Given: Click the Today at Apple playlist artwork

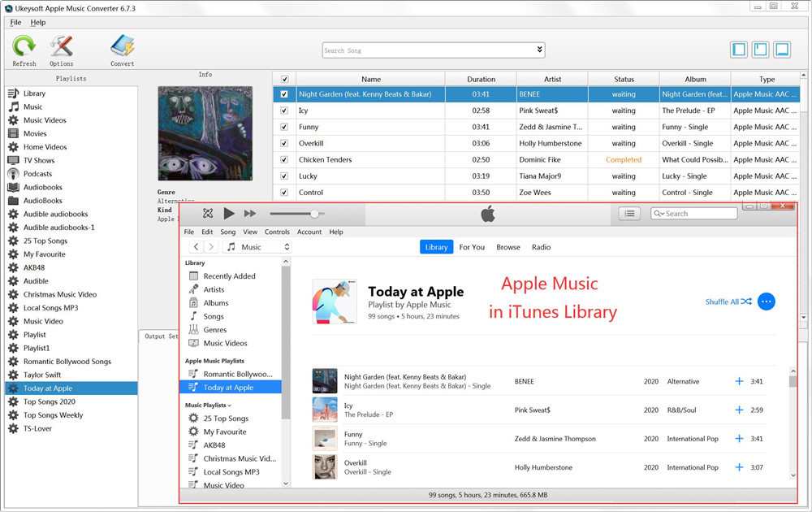Looking at the screenshot, I should coord(335,302).
